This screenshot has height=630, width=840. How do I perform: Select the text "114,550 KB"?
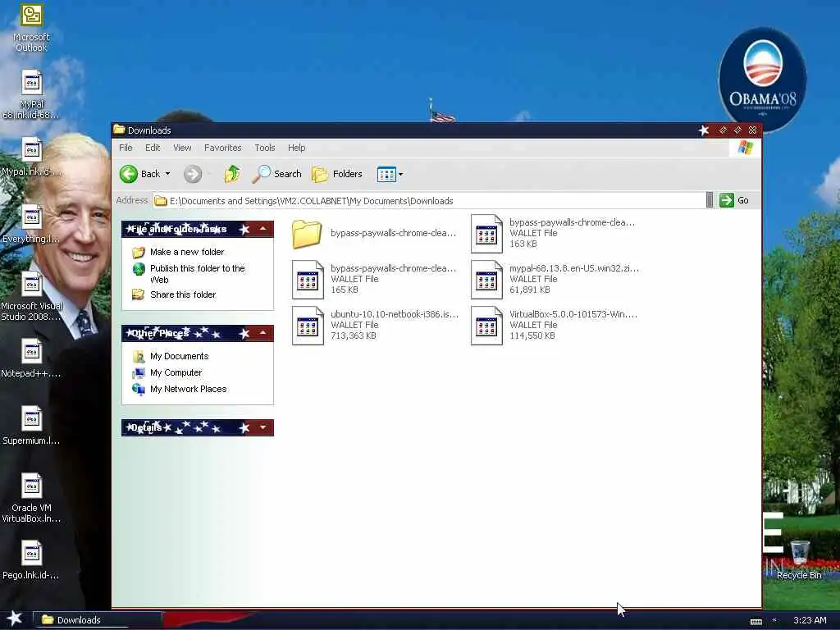532,336
